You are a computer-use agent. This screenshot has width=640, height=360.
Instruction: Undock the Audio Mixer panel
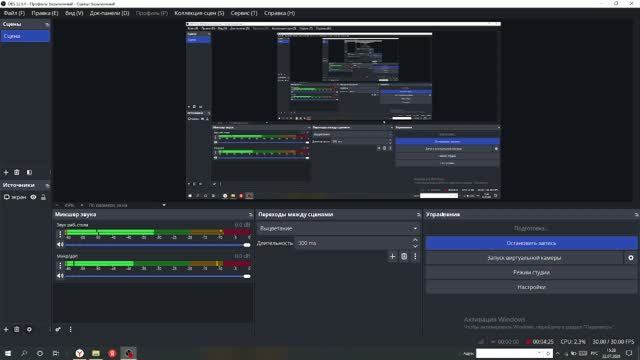[x=251, y=215]
